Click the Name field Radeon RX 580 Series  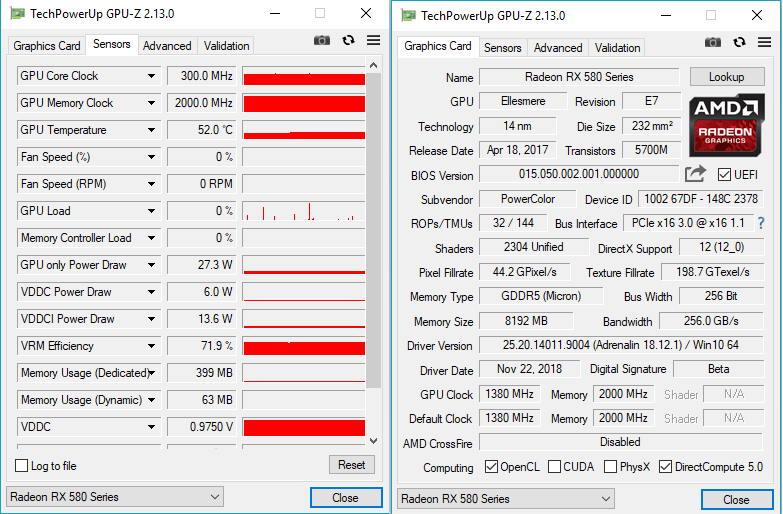click(579, 77)
